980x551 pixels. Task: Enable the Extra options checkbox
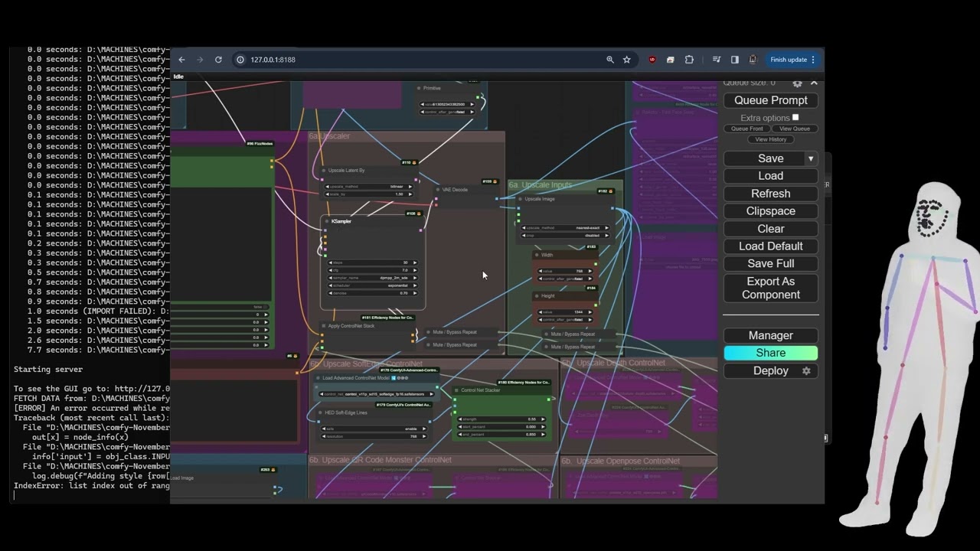click(x=795, y=117)
